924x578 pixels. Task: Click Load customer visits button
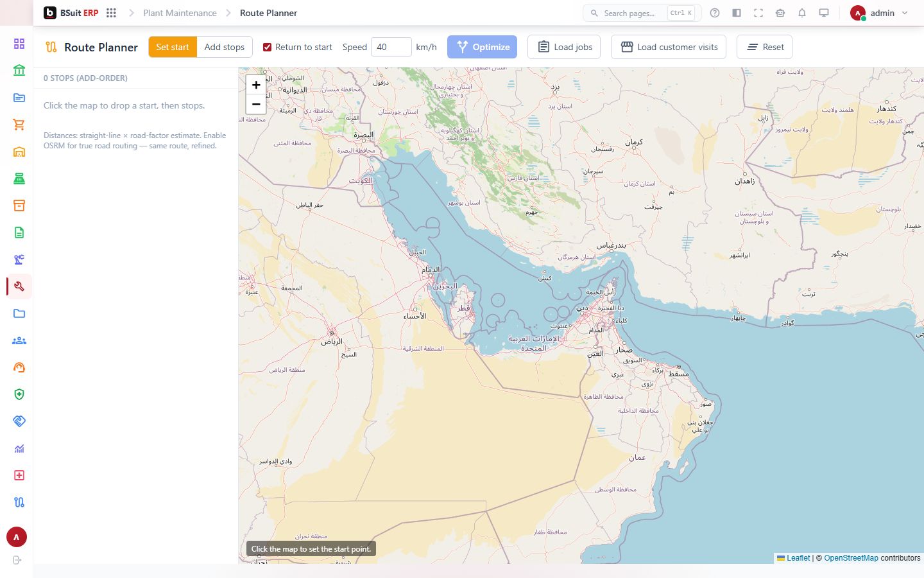(669, 47)
